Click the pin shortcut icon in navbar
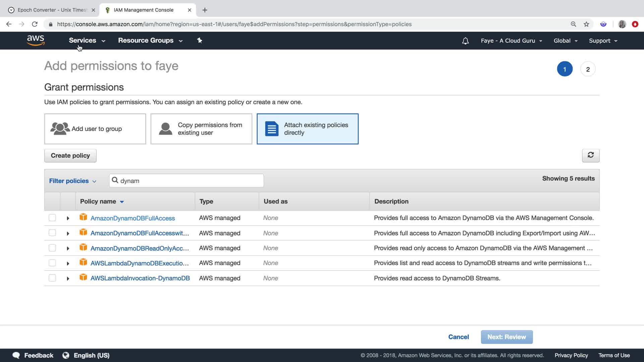Image resolution: width=644 pixels, height=362 pixels. tap(200, 41)
